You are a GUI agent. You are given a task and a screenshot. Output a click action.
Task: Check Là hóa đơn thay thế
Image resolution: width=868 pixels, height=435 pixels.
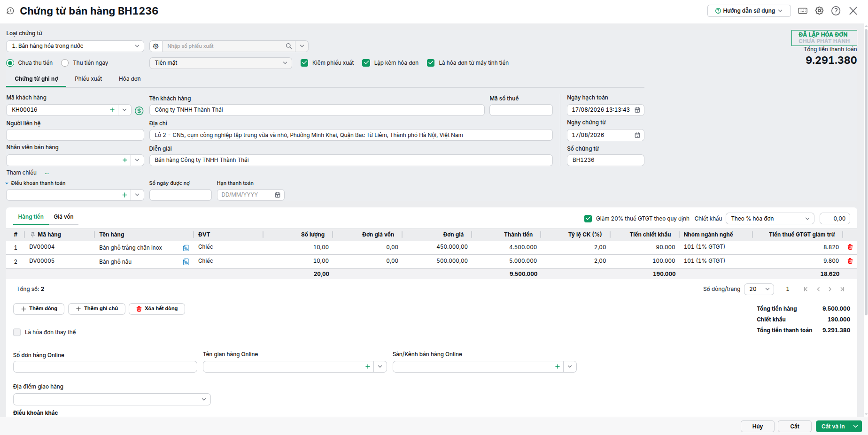[x=17, y=332]
